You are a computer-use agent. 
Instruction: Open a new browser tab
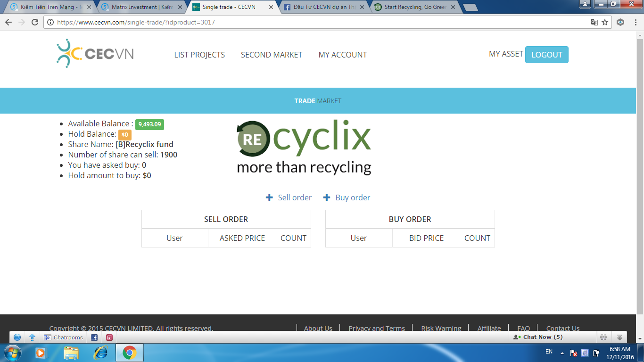click(x=471, y=8)
